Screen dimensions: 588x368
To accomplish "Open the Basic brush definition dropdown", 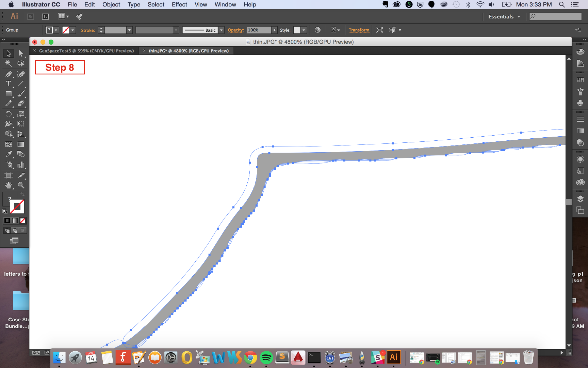I will click(x=221, y=30).
